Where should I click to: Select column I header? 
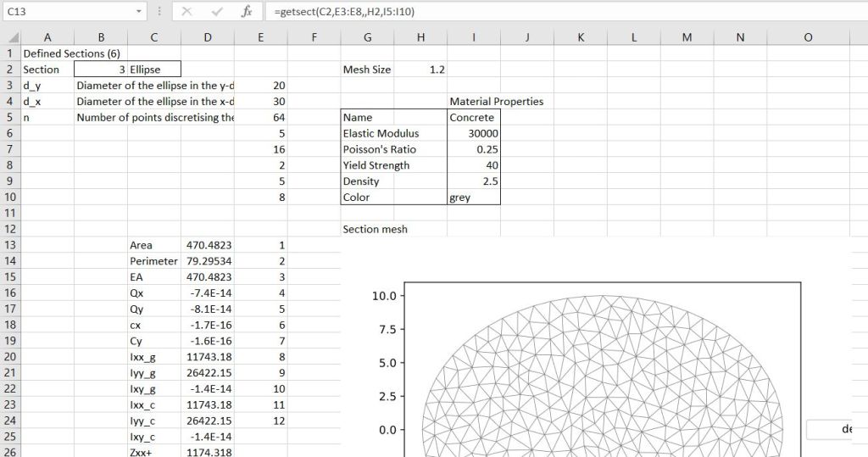pyautogui.click(x=473, y=37)
